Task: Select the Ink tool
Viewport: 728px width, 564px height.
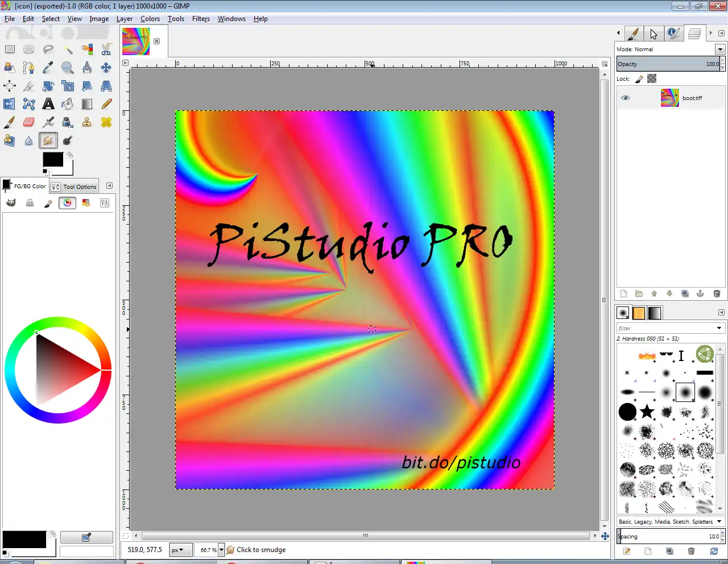Action: click(68, 122)
